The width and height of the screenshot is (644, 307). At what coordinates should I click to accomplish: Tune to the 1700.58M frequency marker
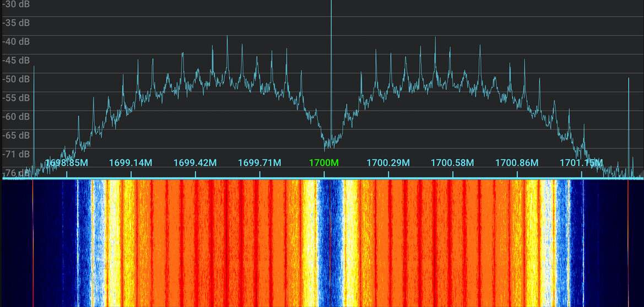[452, 163]
